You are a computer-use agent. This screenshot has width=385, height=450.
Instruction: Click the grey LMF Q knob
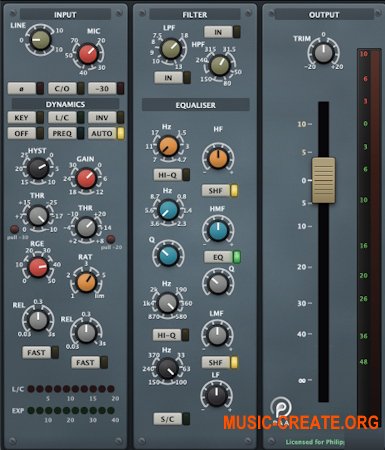coord(218,284)
